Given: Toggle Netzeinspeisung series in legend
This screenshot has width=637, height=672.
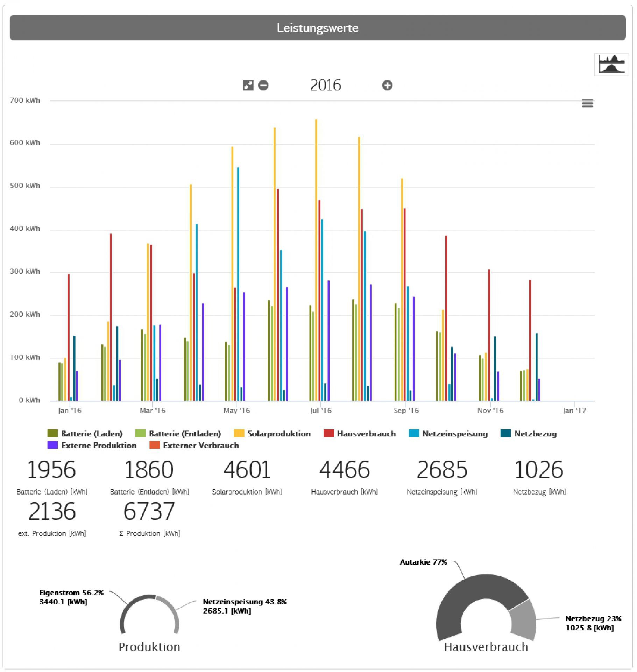Looking at the screenshot, I should click(x=448, y=433).
